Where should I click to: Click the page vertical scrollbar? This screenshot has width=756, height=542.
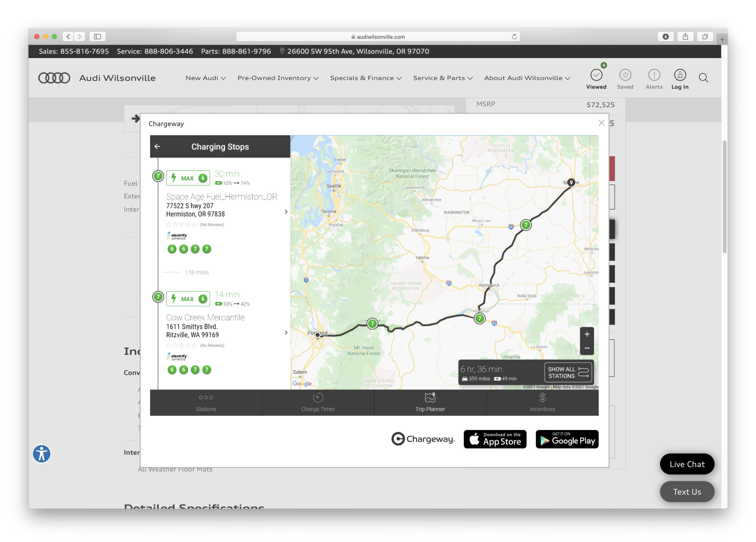tap(724, 197)
